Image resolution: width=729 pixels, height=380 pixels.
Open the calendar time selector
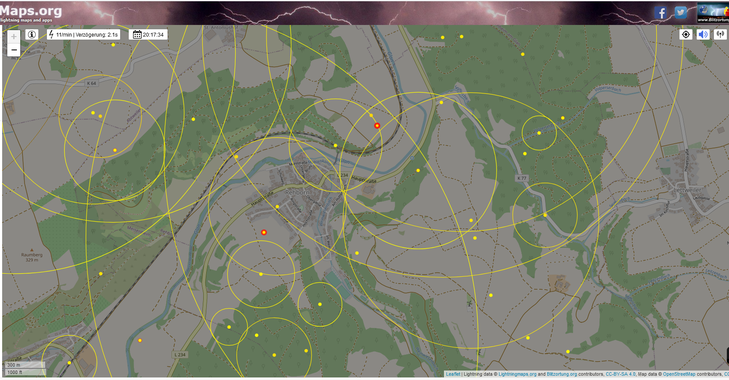(x=148, y=34)
